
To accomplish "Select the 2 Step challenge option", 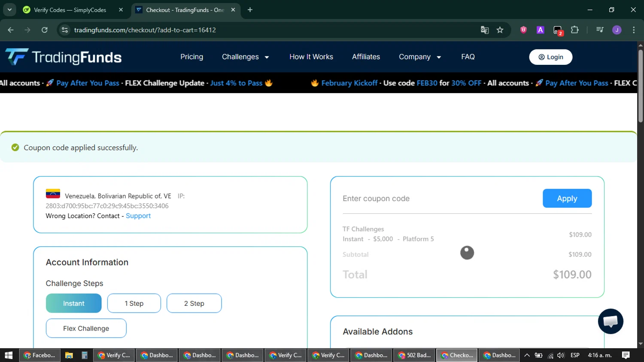I will pyautogui.click(x=194, y=303).
